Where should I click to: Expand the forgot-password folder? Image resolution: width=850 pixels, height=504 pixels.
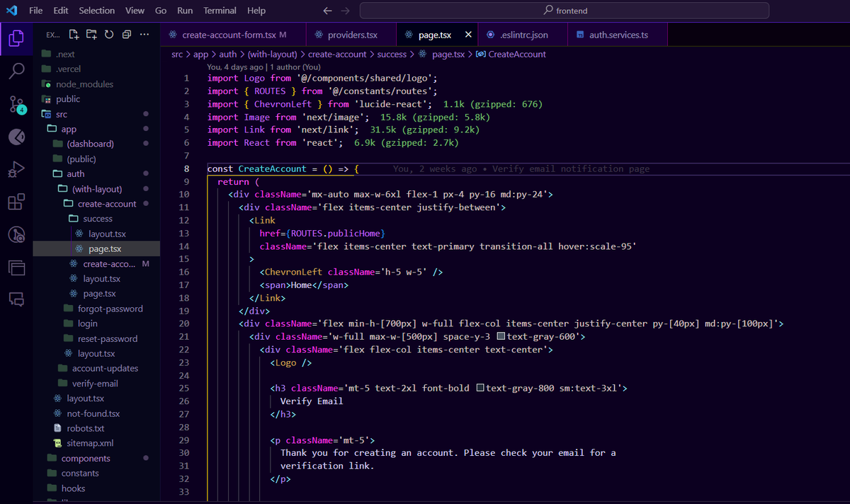(96, 309)
